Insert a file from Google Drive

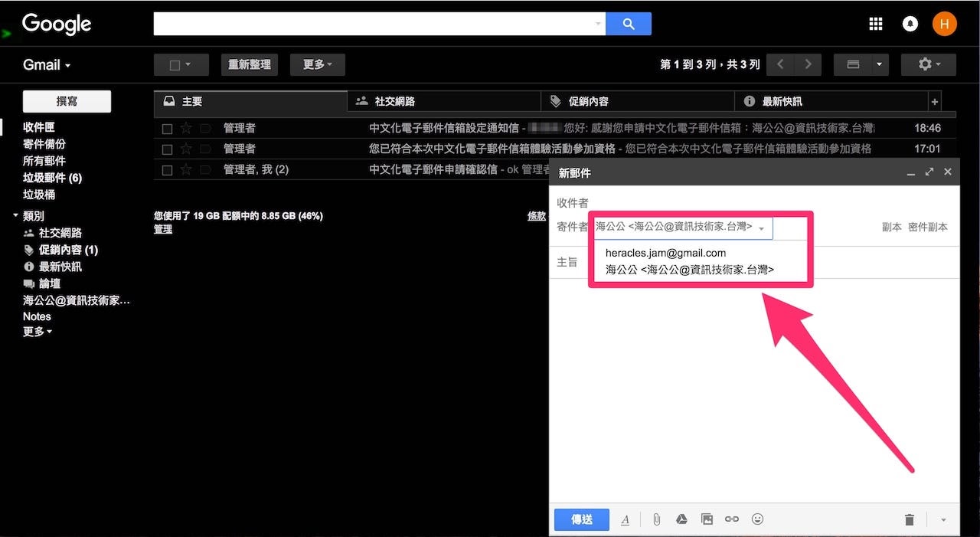pyautogui.click(x=681, y=519)
